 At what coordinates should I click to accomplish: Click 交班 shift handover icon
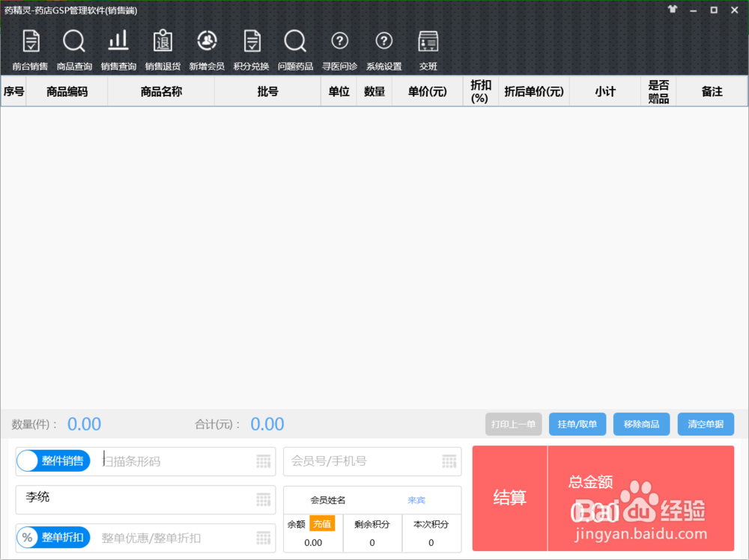point(428,49)
